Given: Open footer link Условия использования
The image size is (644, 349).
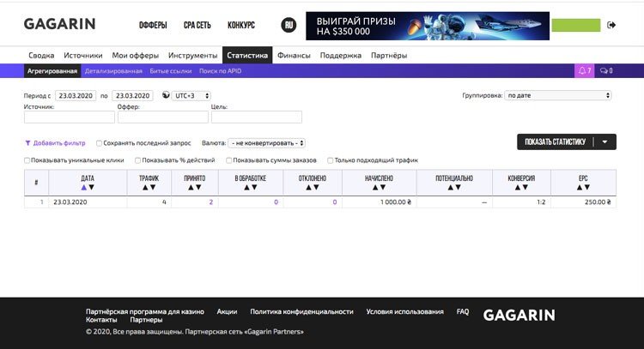Looking at the screenshot, I should pos(405,311).
